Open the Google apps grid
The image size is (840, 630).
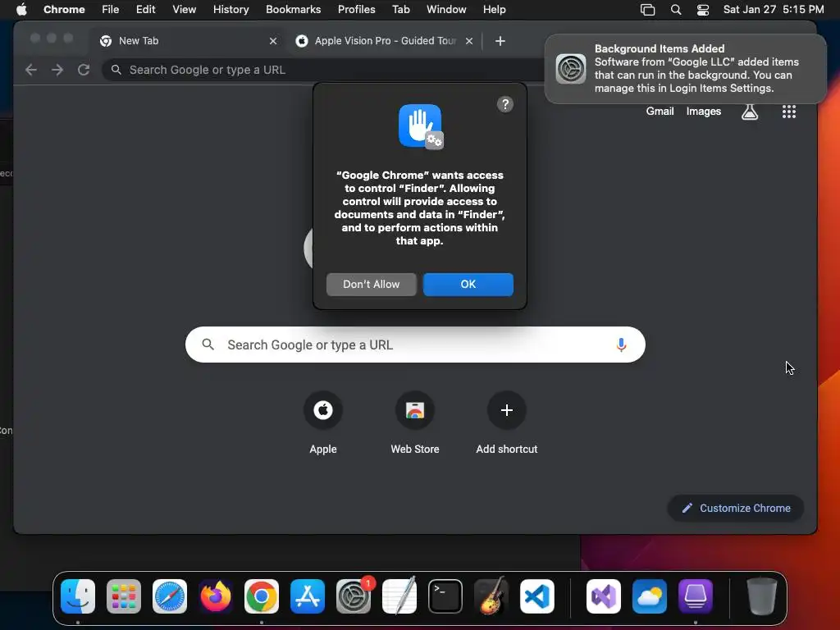(788, 112)
